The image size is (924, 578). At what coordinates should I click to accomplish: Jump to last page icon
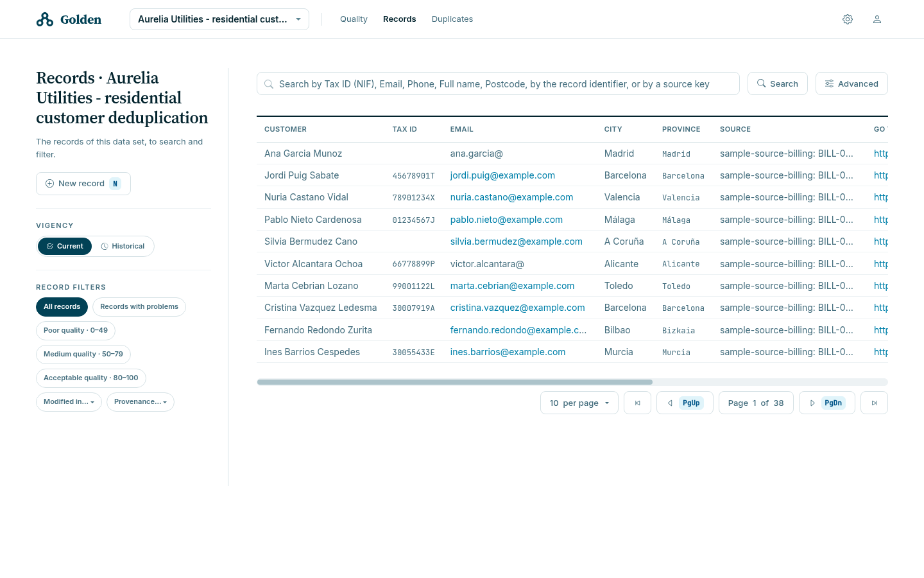(874, 403)
